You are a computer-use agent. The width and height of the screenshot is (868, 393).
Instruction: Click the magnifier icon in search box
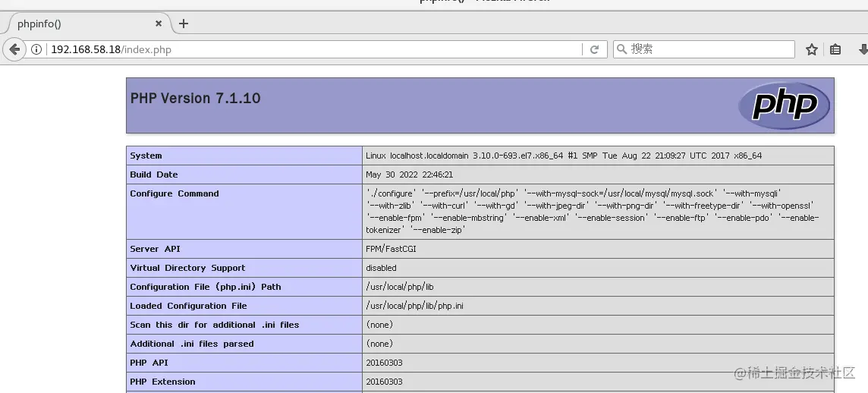[x=622, y=49]
